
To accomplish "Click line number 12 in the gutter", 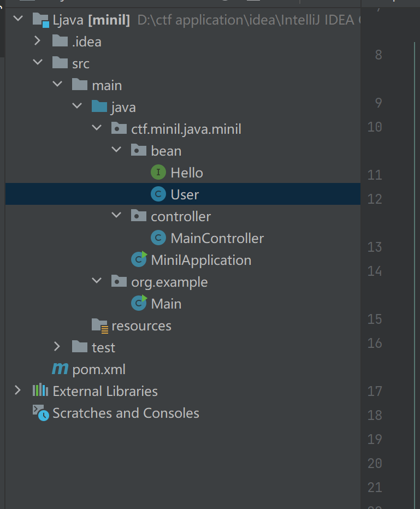I will pyautogui.click(x=375, y=199).
